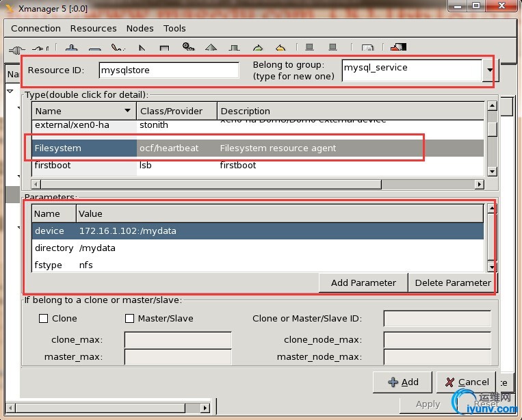Click the move resource down icon
This screenshot has height=420, width=522.
coord(235,48)
